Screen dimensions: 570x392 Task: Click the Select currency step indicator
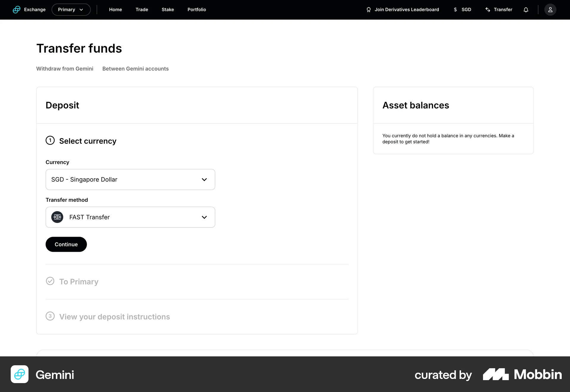click(50, 140)
